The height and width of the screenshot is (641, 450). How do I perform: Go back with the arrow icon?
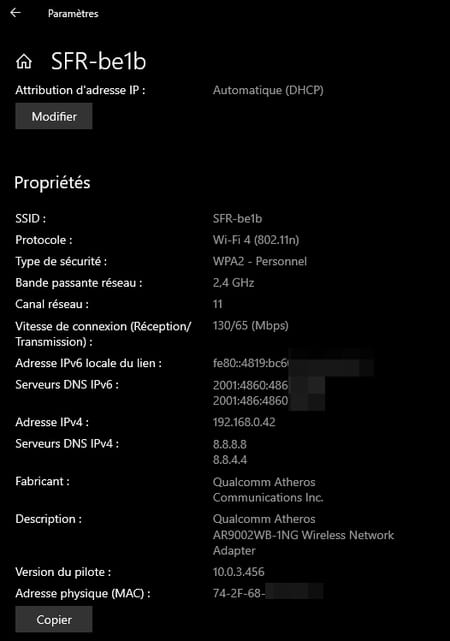click(16, 13)
